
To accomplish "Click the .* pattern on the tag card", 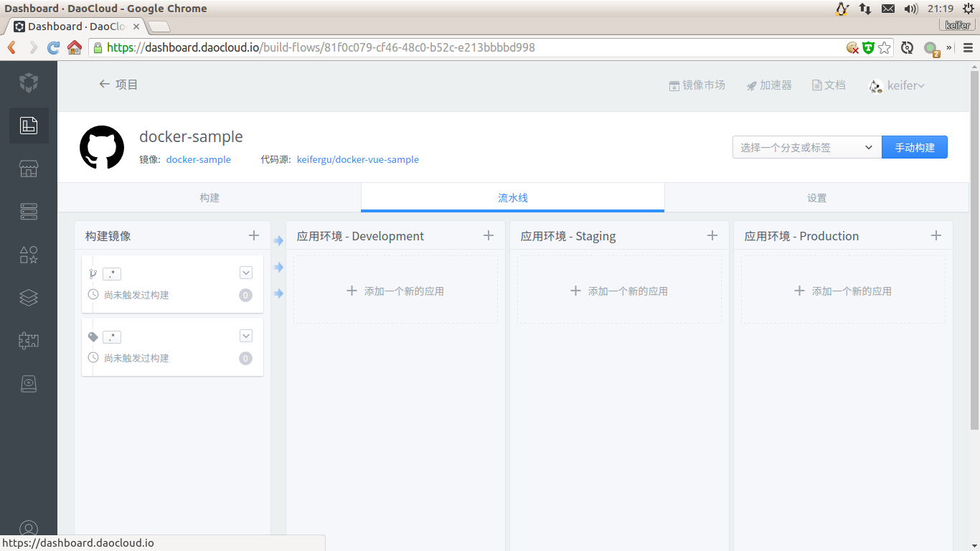I will 112,336.
